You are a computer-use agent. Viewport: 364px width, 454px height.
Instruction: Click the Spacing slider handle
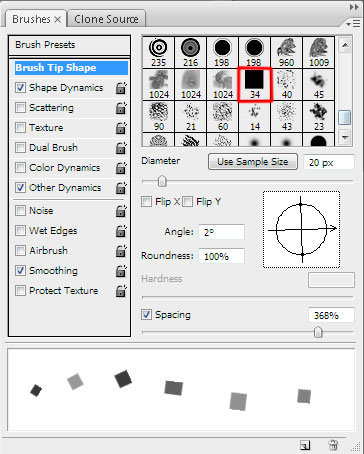click(318, 332)
